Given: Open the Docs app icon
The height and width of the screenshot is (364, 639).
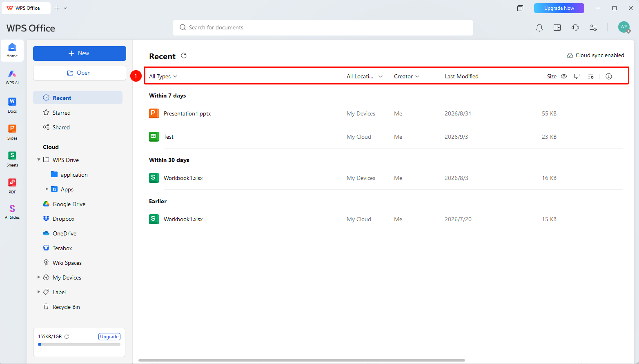Looking at the screenshot, I should pyautogui.click(x=12, y=105).
